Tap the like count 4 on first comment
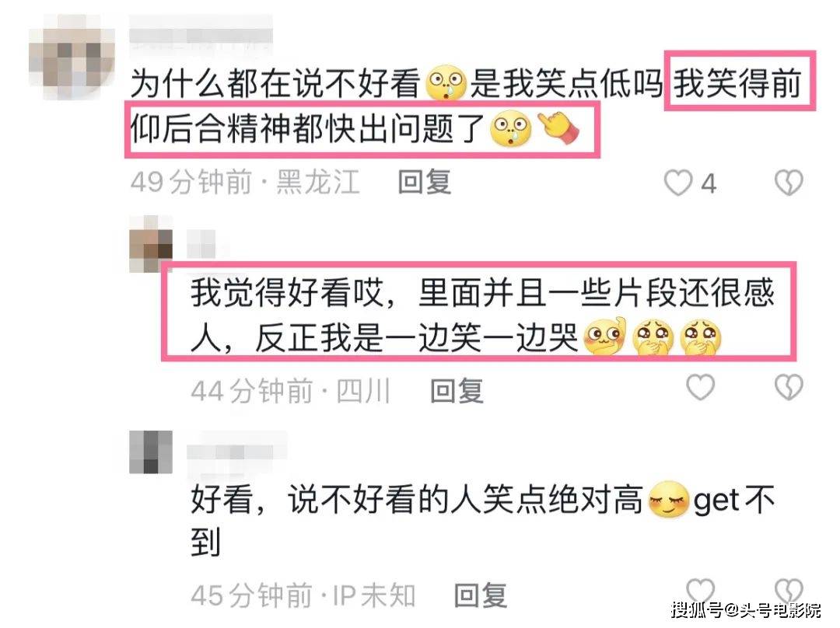Viewport: 840px width, 628px height. (x=709, y=184)
